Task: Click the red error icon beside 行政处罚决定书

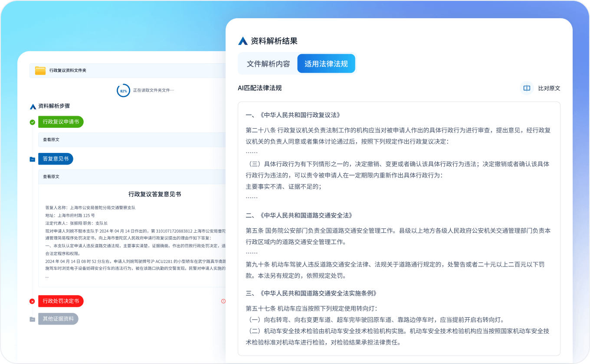Action: (33, 301)
